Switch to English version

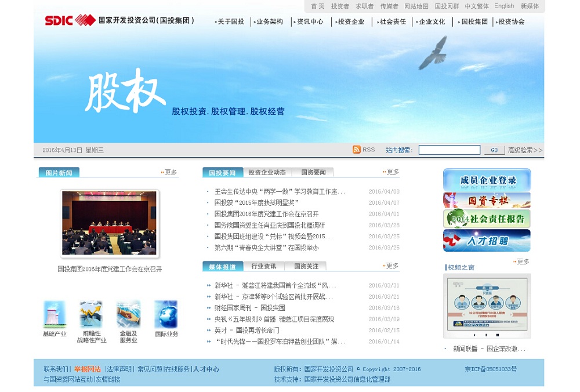click(504, 6)
